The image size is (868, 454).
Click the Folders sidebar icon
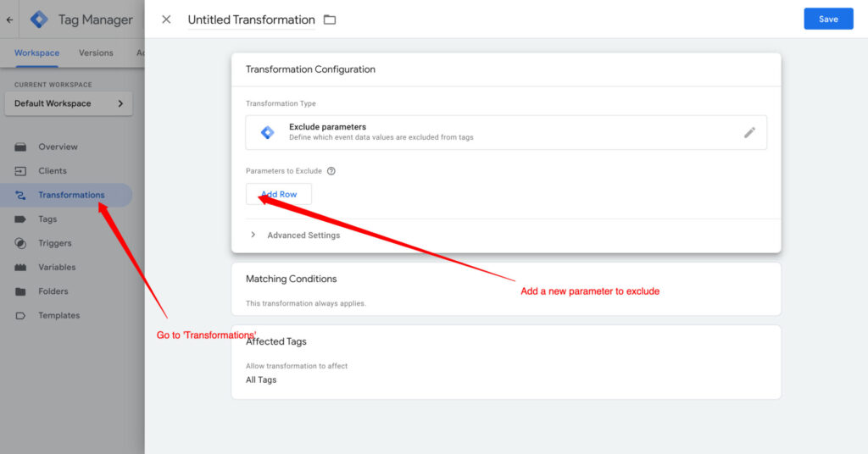click(x=20, y=291)
